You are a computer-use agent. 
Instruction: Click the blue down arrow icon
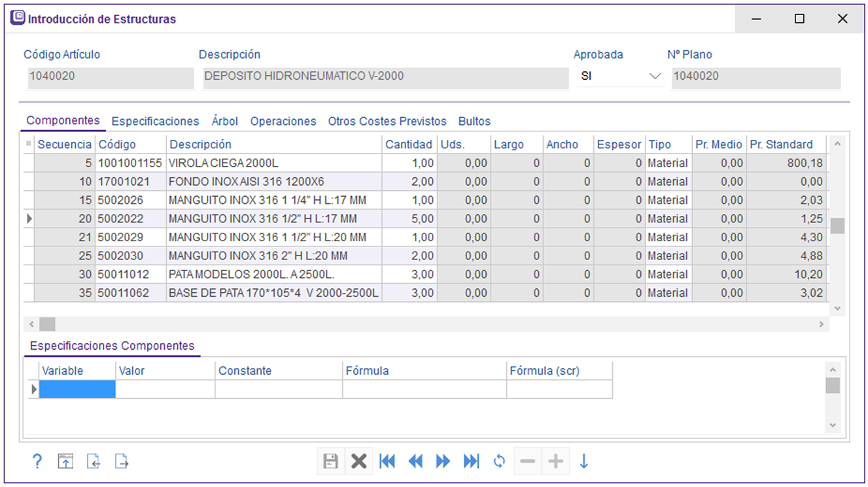coord(583,462)
